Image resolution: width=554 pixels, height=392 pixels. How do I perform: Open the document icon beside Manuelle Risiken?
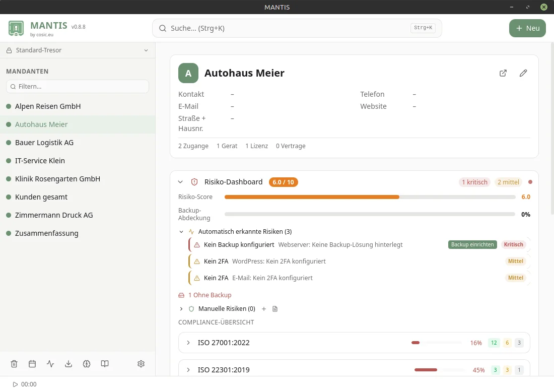tap(275, 309)
